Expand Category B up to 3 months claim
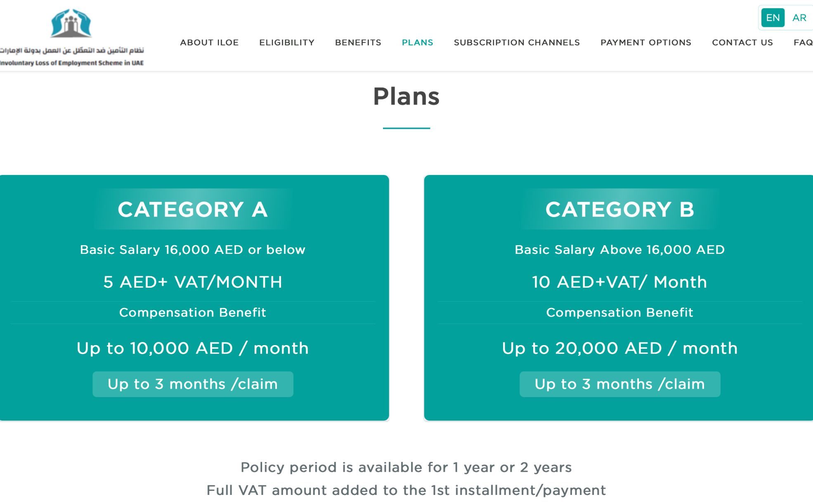 pos(619,383)
